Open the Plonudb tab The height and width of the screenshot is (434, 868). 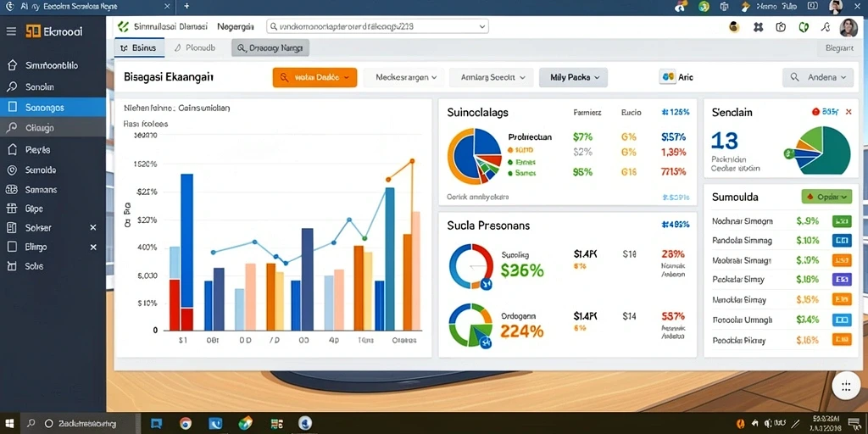194,48
